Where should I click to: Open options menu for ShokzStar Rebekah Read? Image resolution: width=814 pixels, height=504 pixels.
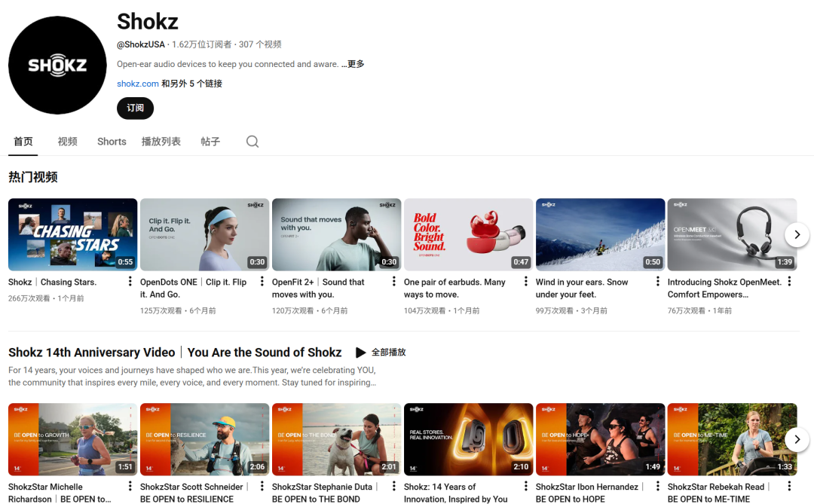(x=789, y=486)
